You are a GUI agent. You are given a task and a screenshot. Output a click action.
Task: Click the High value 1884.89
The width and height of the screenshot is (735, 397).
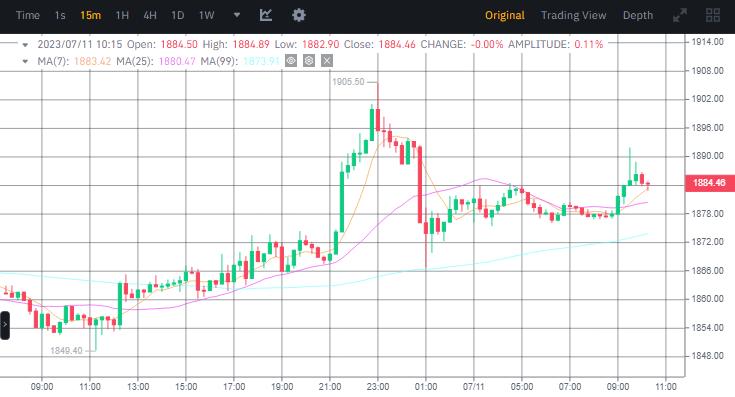coord(251,45)
